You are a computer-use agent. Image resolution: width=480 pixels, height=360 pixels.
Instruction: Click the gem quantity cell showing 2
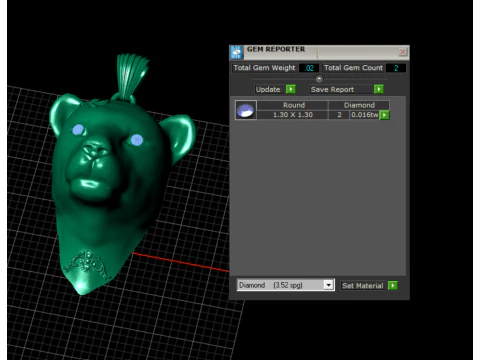point(339,115)
